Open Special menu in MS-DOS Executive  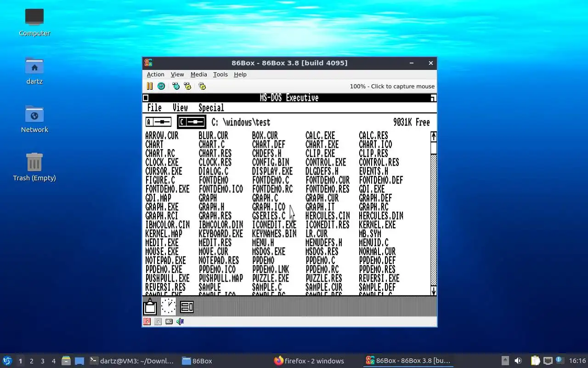(x=211, y=108)
